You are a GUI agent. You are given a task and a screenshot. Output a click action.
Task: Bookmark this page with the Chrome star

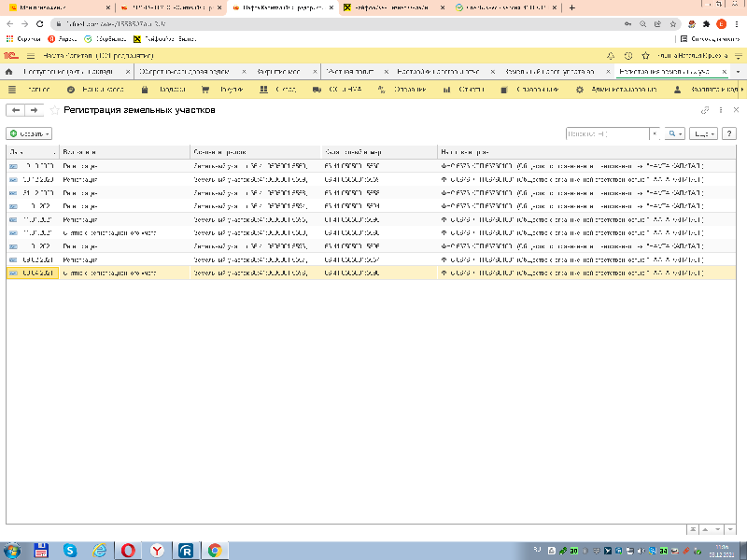click(x=672, y=24)
